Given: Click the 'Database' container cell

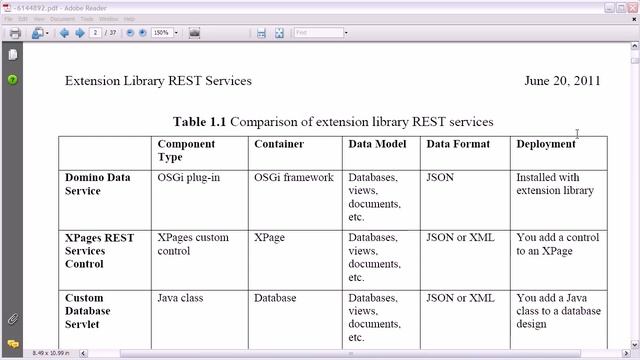Looking at the screenshot, I should 275,298.
